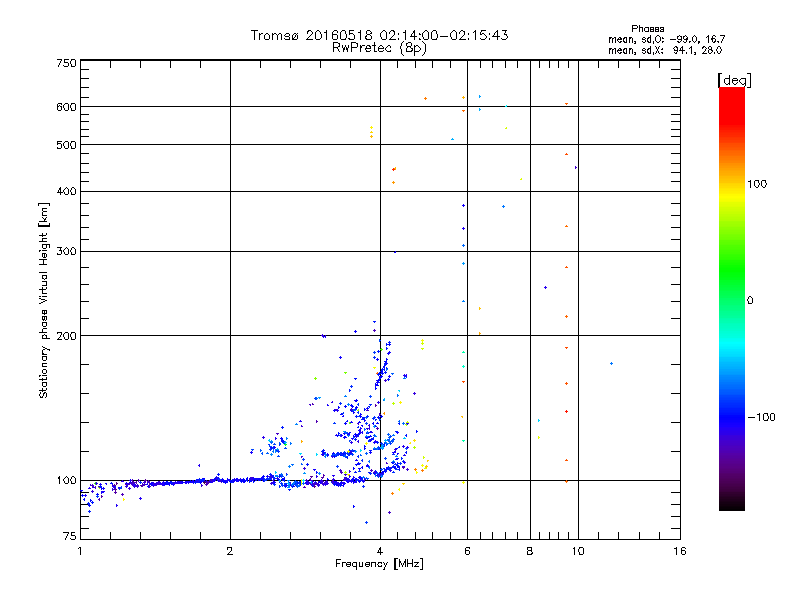Click the 'Stationary phase Virtual Height [km]' y-axis label
The image size is (800, 600).
pos(44,300)
